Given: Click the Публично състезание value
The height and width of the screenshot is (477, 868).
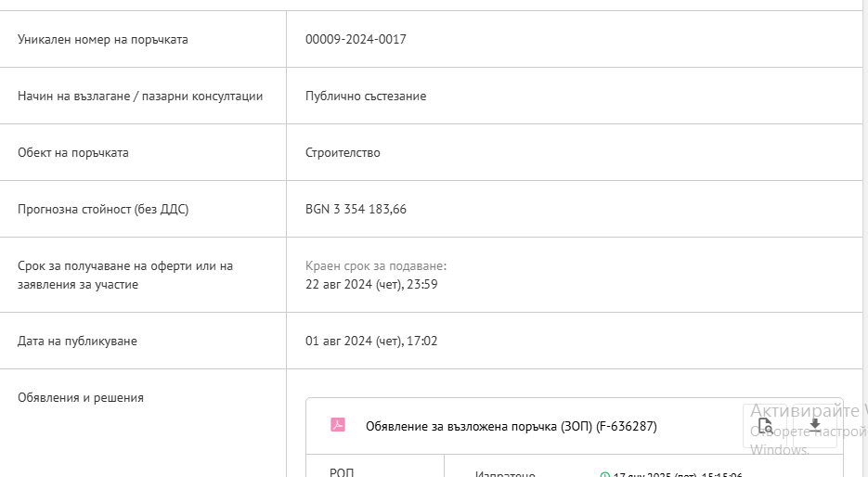Looking at the screenshot, I should (366, 96).
